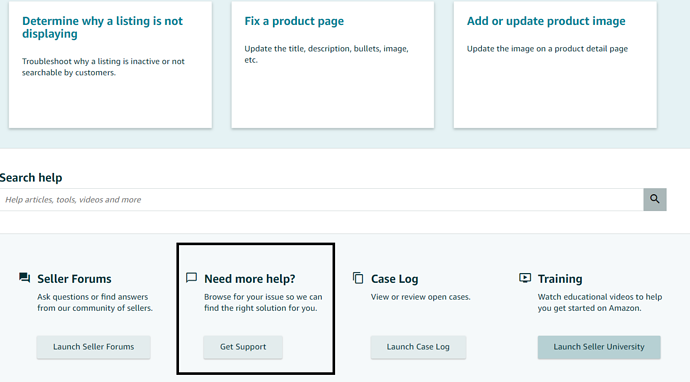
Task: Click the 'Seller Forums' heading
Action: pos(74,279)
